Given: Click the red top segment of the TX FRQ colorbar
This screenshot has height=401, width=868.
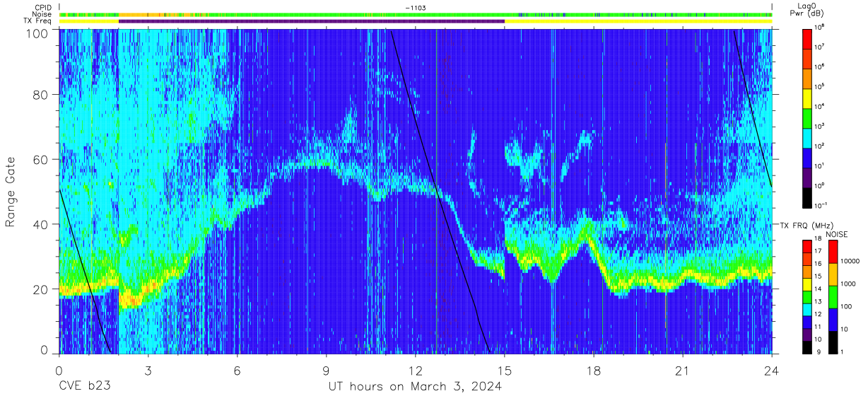Looking at the screenshot, I should pos(807,246).
